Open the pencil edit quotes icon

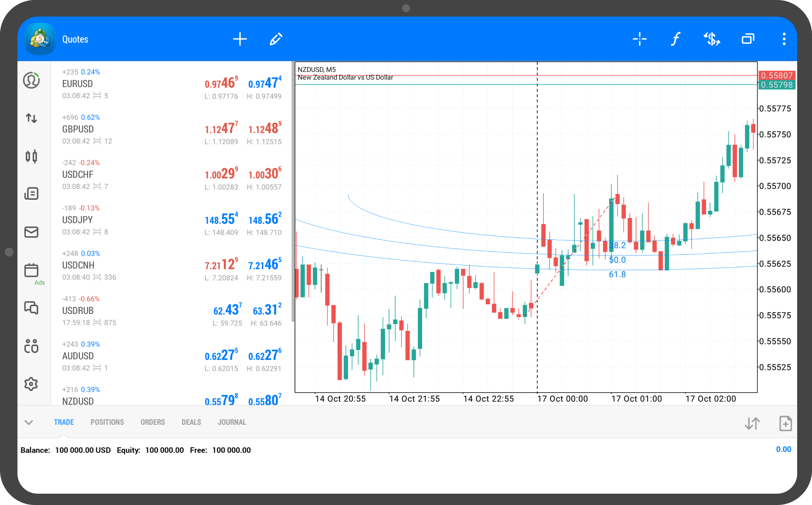(x=276, y=39)
